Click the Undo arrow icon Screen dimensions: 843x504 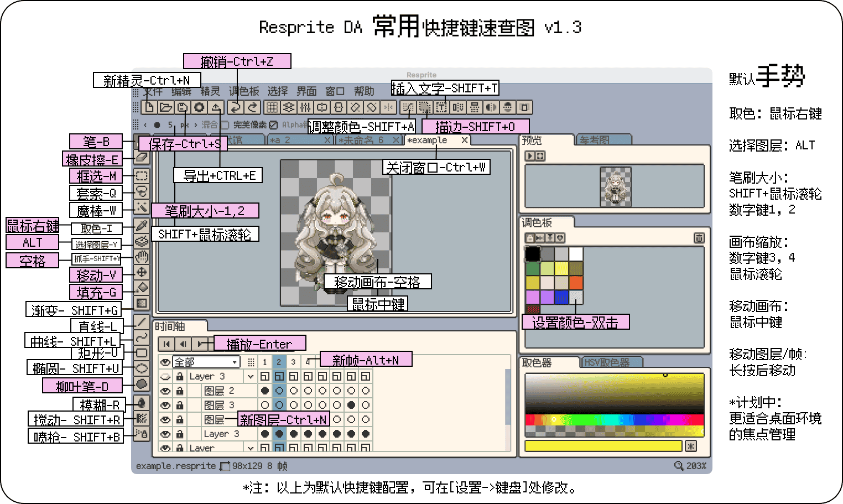236,107
